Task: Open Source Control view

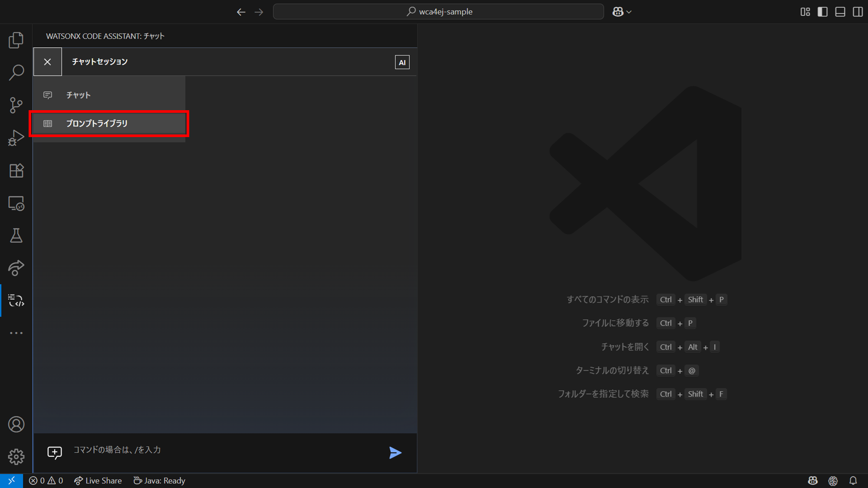Action: click(x=16, y=105)
